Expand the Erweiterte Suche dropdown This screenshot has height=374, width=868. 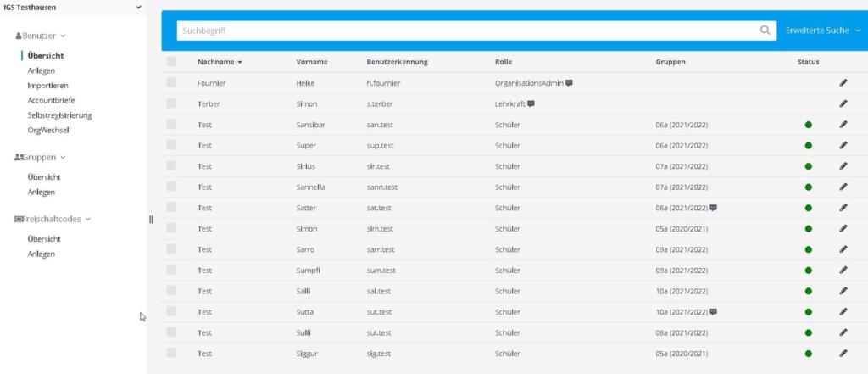[x=822, y=31]
